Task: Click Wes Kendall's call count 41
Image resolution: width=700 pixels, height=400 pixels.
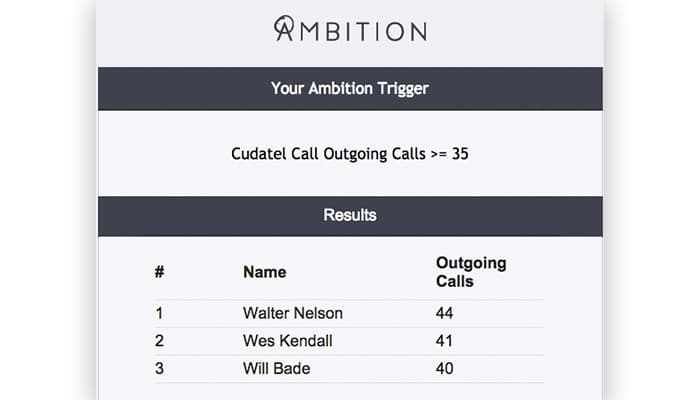Action: [x=445, y=342]
